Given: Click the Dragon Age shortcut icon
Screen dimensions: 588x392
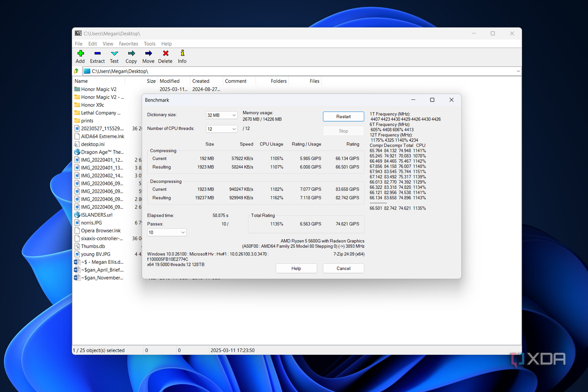Looking at the screenshot, I should (77, 152).
